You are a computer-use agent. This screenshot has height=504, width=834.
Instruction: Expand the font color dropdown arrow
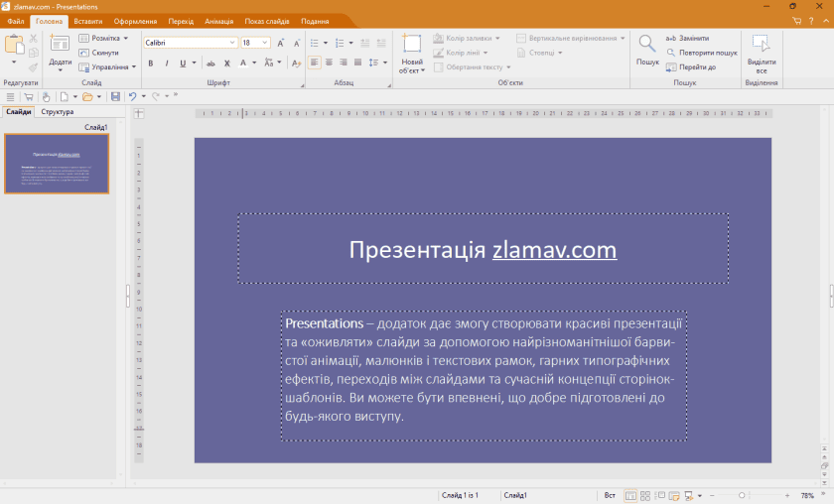point(254,63)
